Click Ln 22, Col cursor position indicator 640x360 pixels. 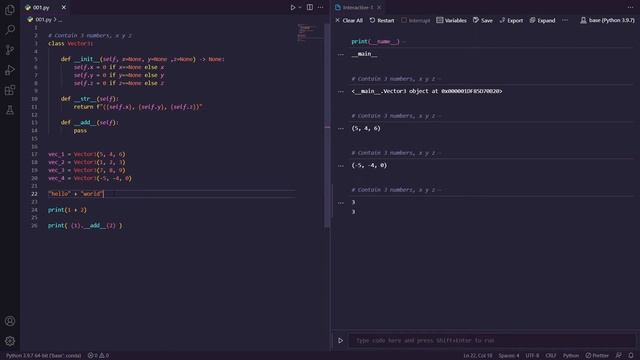(x=478, y=356)
